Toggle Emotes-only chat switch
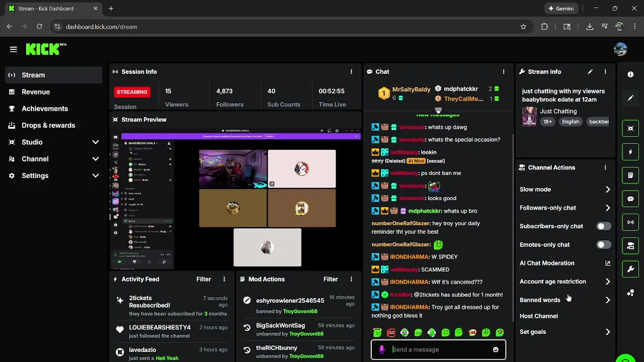The width and height of the screenshot is (644, 362). coord(604,245)
